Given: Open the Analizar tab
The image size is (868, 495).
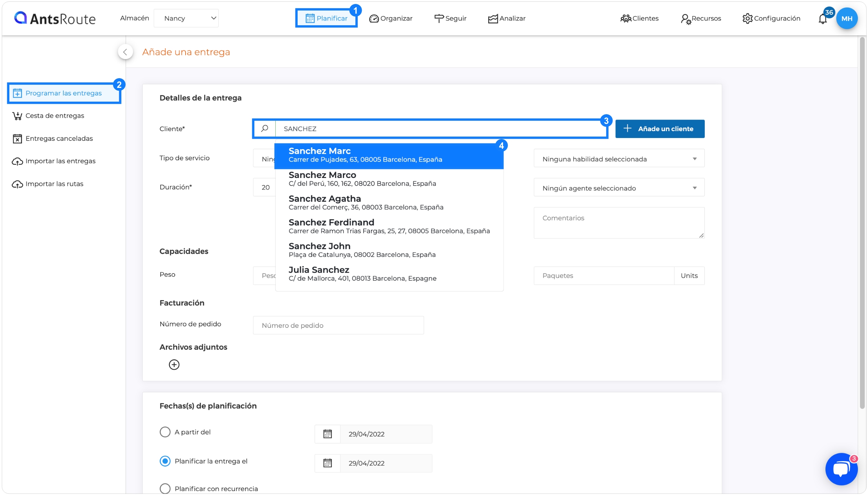Looking at the screenshot, I should [507, 18].
